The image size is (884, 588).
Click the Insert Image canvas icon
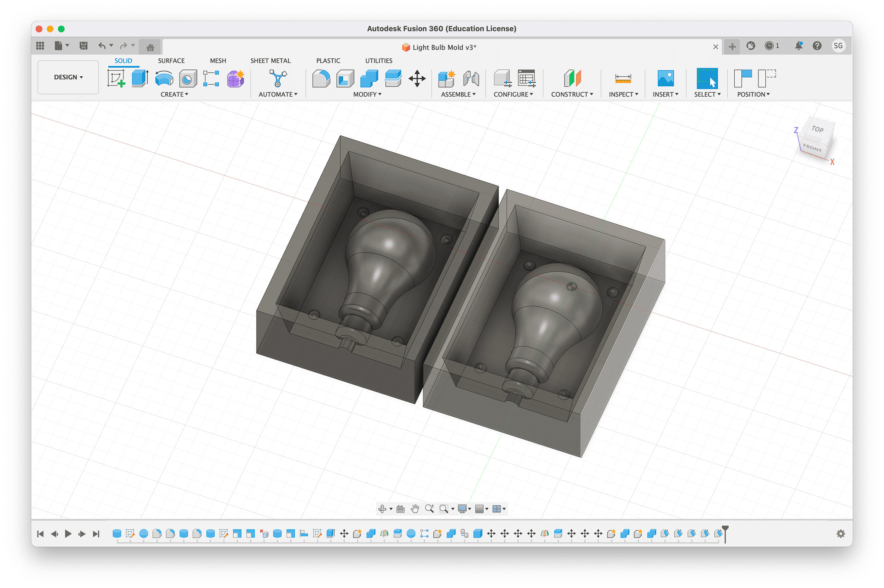666,79
